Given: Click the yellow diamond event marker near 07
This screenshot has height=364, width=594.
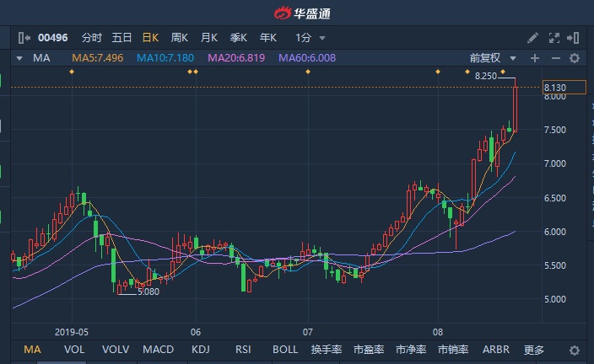Looking at the screenshot, I should (308, 72).
